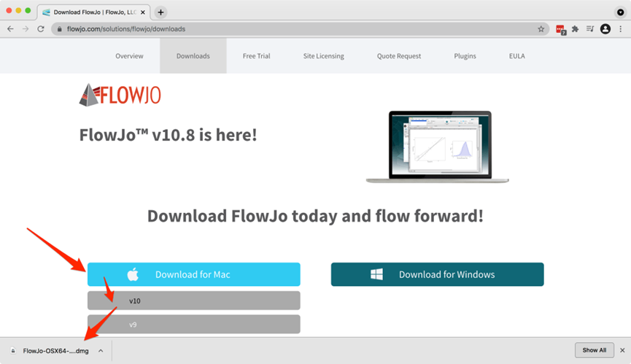Image resolution: width=631 pixels, height=364 pixels.
Task: Click the dmg file icon in downloads bar
Action: coord(13,351)
